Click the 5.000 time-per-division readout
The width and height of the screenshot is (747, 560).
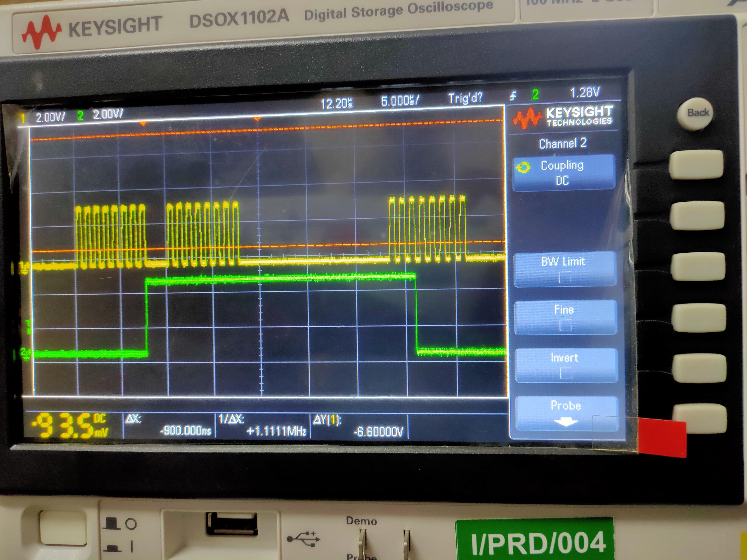pos(400,101)
